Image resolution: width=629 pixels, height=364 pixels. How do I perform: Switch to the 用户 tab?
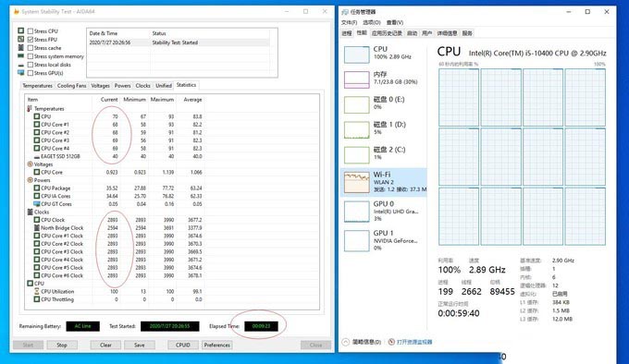point(426,33)
